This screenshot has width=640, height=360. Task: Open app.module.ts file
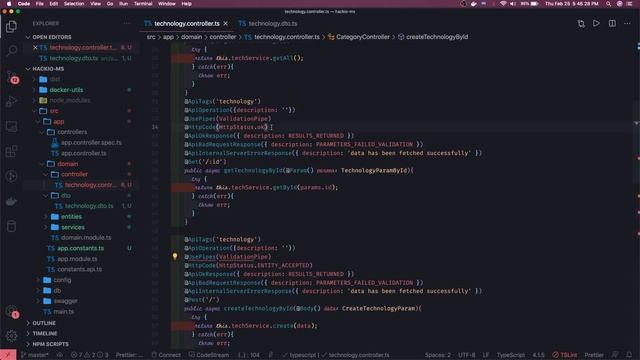pos(77,259)
